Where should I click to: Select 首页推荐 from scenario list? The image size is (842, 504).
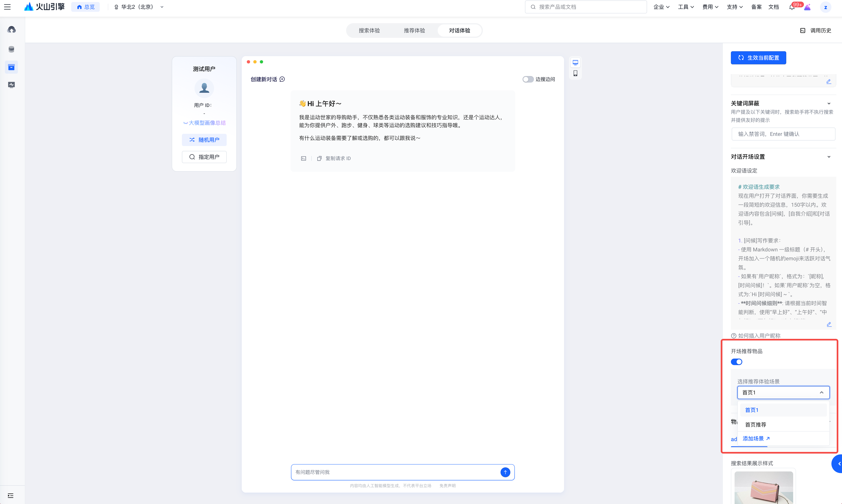[x=756, y=424]
